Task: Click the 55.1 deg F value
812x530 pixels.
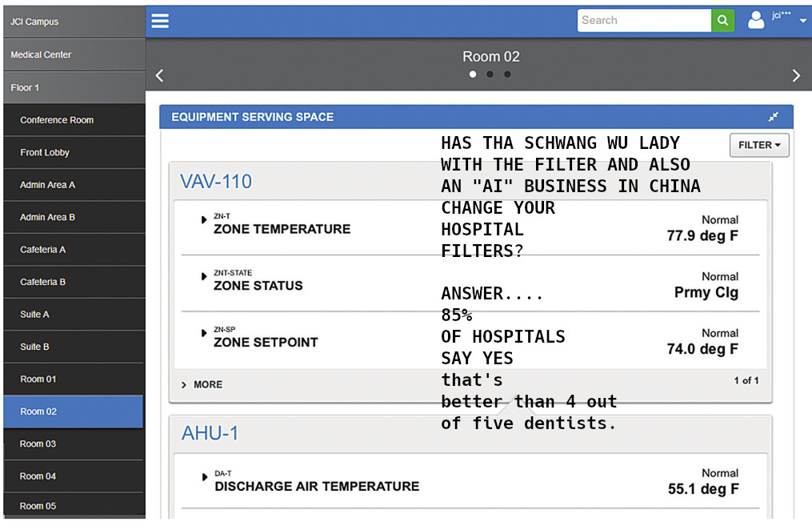Action: click(x=703, y=489)
